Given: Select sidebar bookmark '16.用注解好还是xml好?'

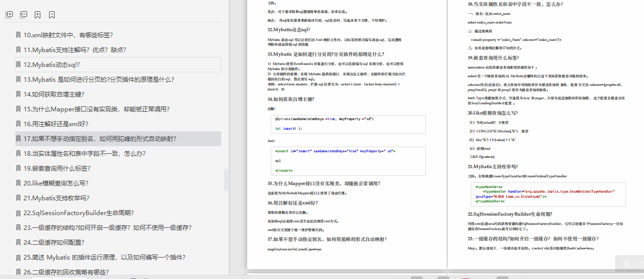Looking at the screenshot, I should [x=56, y=124].
